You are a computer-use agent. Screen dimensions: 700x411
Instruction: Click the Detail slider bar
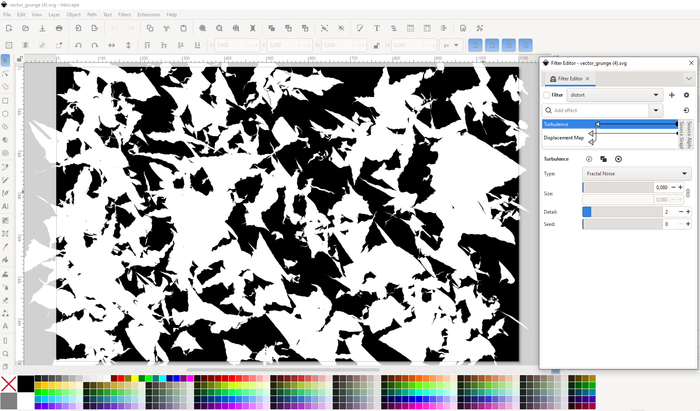[x=620, y=212]
